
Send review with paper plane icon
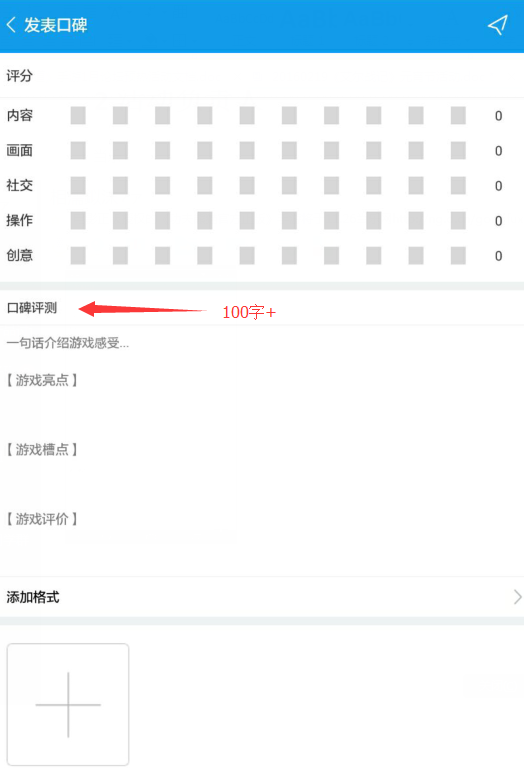(x=498, y=25)
